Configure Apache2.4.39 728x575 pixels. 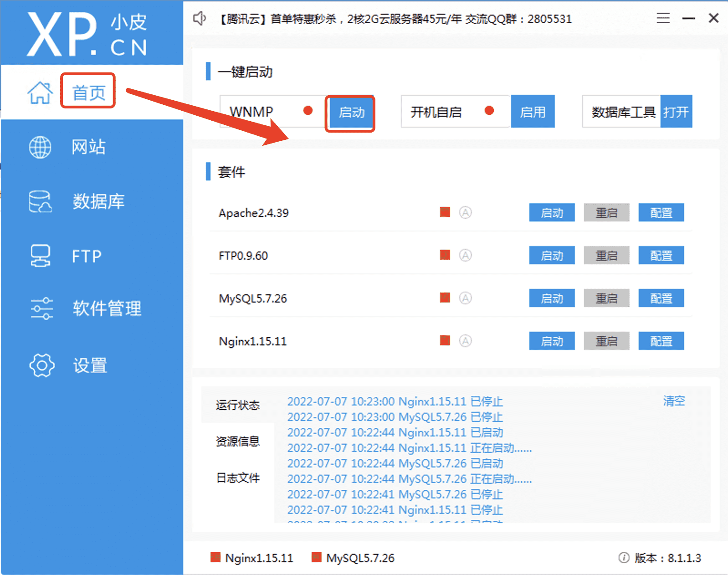(661, 213)
